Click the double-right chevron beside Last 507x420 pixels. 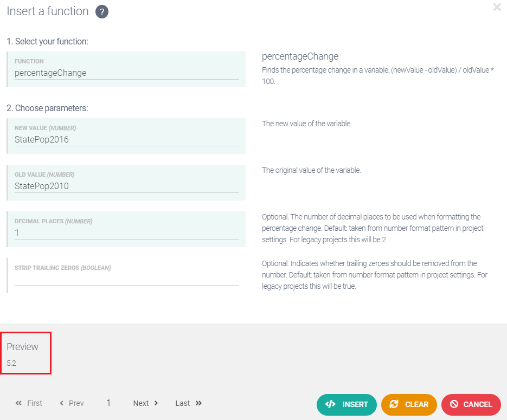click(198, 403)
